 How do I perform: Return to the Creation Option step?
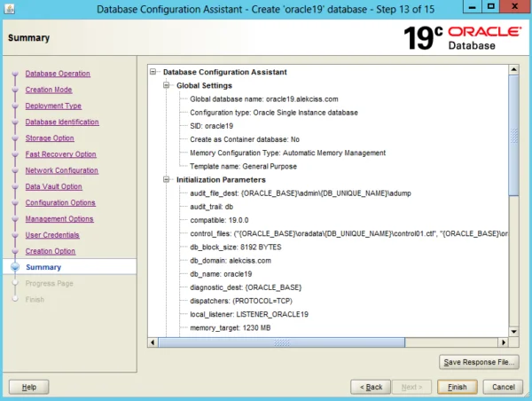pos(51,251)
